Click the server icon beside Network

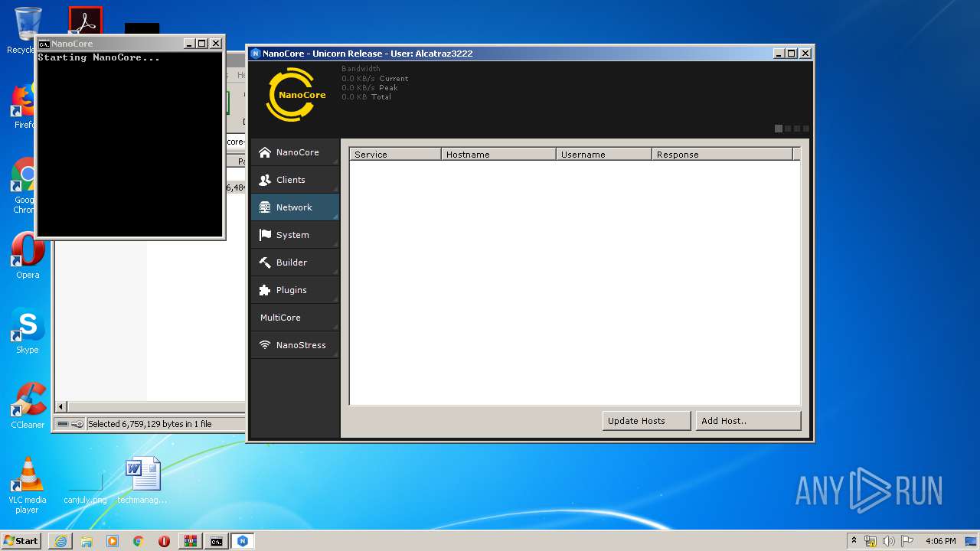tap(265, 207)
